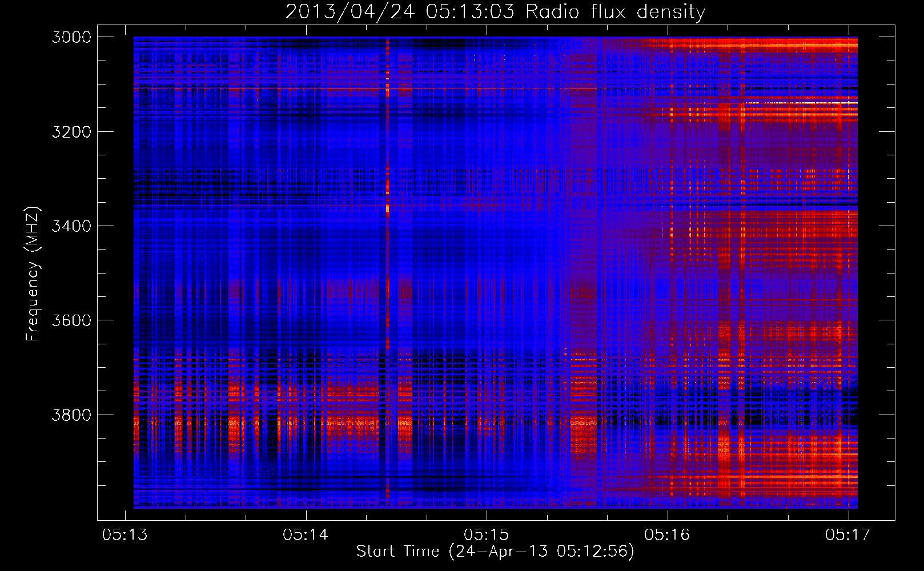Click the plot title '2013/04/24 05:13:03 Radio flux density'
The width and height of the screenshot is (924, 571).
[495, 11]
